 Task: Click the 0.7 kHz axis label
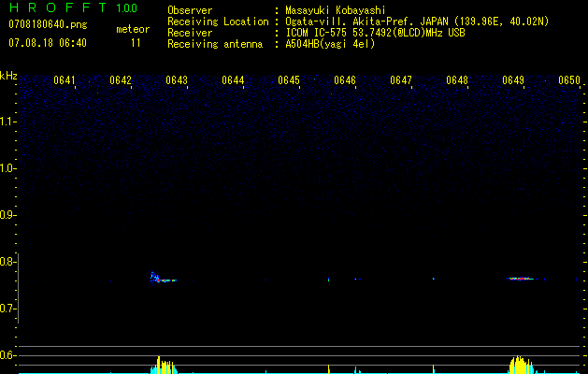pyautogui.click(x=7, y=309)
